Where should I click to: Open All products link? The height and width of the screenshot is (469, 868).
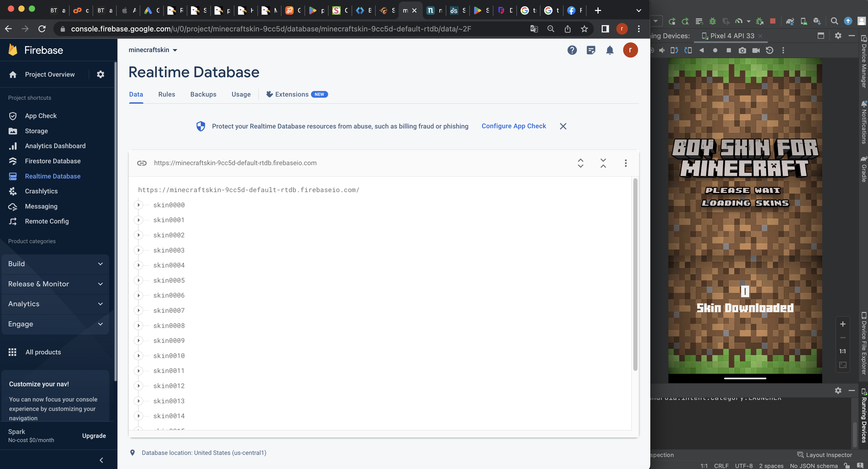(43, 352)
